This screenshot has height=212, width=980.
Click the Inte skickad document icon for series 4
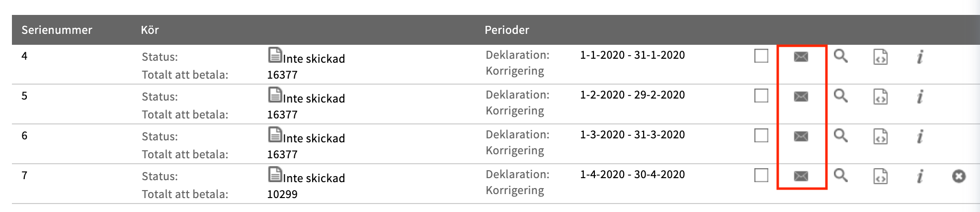pyautogui.click(x=275, y=55)
